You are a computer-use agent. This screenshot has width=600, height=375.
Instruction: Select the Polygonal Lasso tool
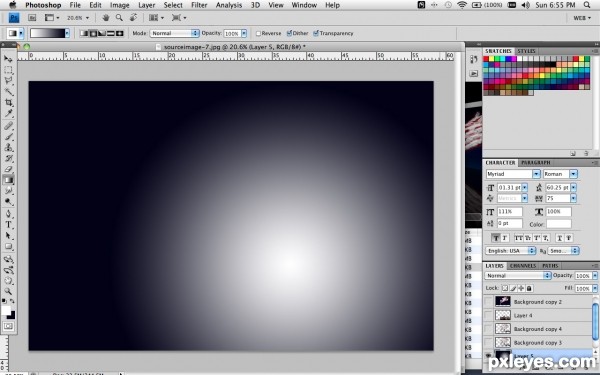(8, 81)
